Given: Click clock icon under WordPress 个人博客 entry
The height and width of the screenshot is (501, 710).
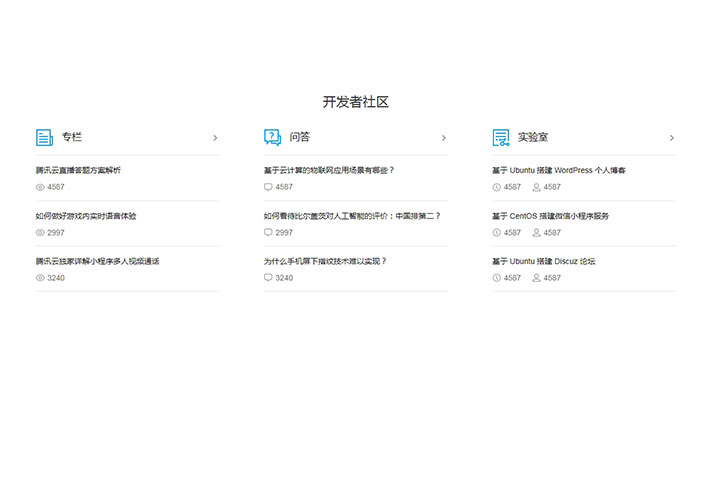Looking at the screenshot, I should 497,187.
